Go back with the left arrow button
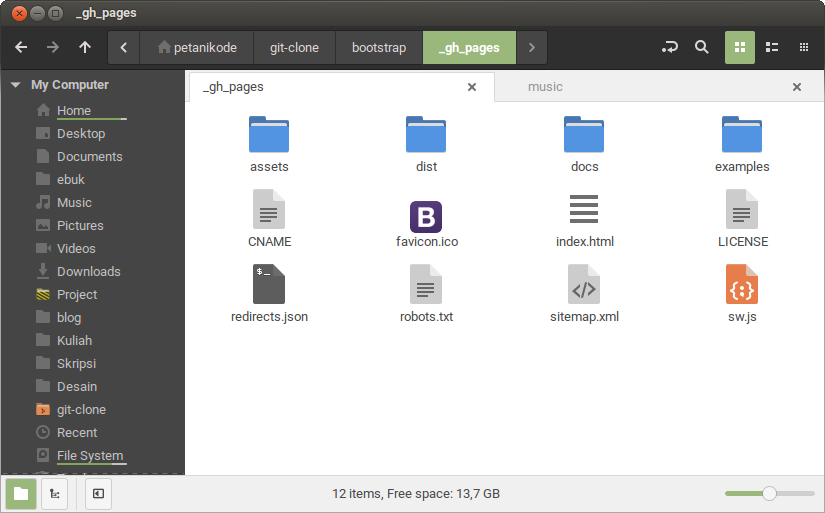This screenshot has width=825, height=513. pyautogui.click(x=21, y=47)
